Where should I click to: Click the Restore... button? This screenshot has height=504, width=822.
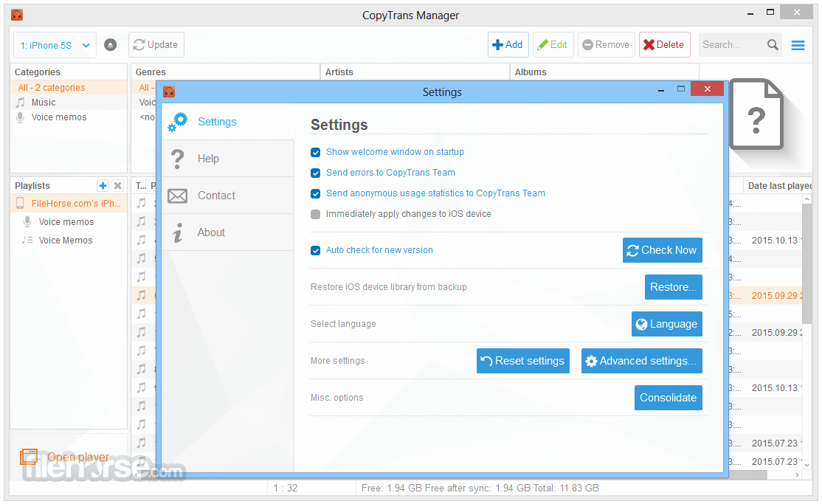[x=673, y=287]
